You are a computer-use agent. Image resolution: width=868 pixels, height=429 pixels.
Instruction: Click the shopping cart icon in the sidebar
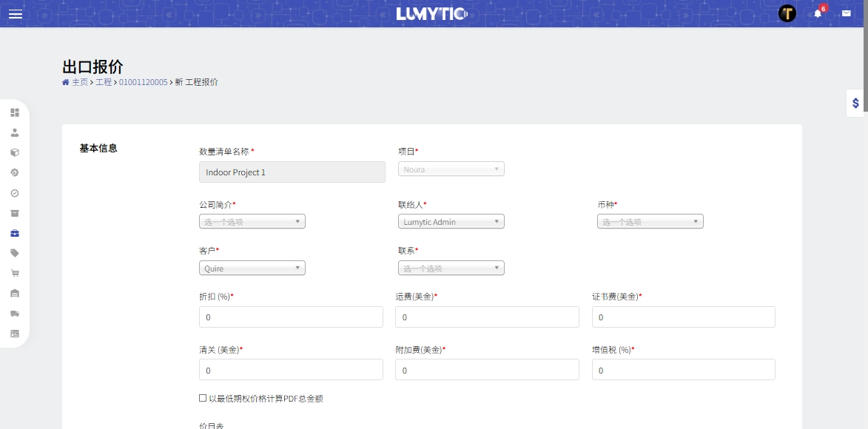tap(15, 272)
